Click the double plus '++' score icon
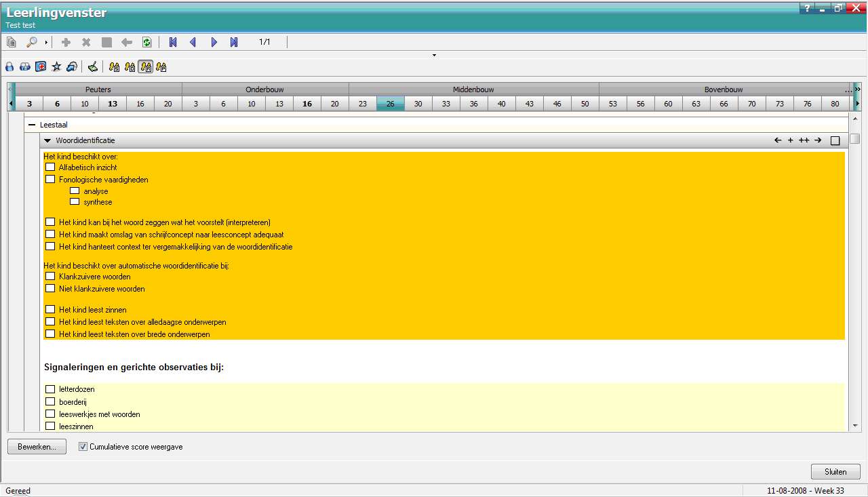The image size is (868, 497). (804, 140)
